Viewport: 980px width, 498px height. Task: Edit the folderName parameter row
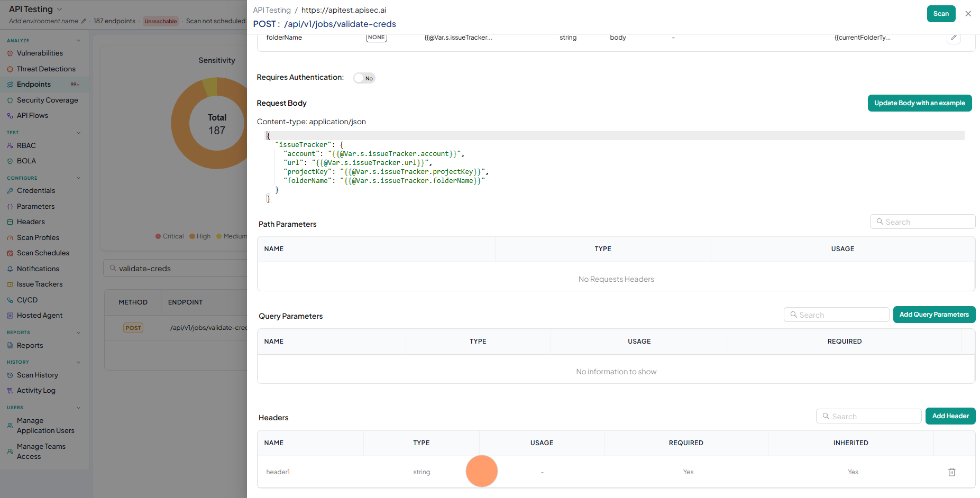point(954,38)
